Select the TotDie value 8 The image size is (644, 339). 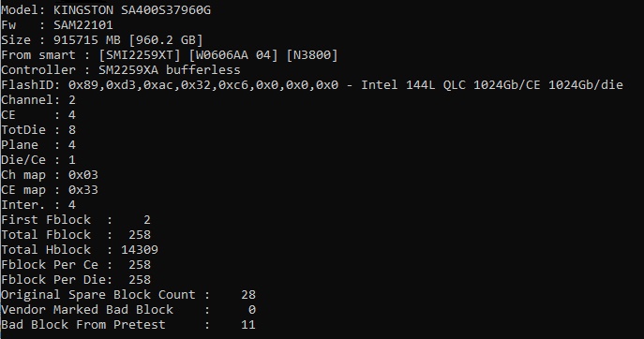[x=72, y=129]
